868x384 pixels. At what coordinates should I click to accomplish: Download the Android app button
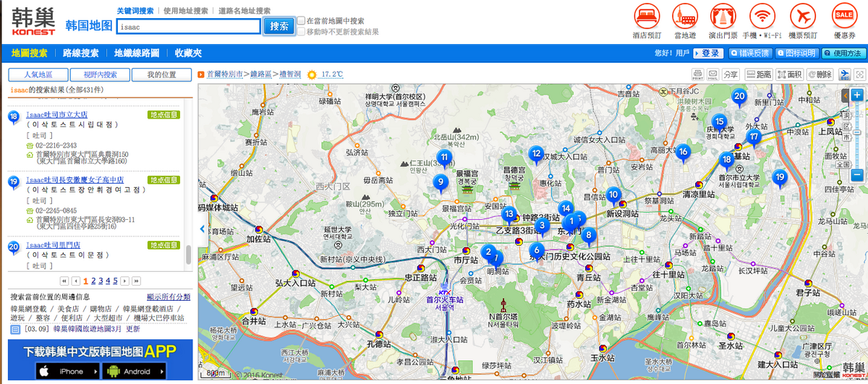(135, 371)
